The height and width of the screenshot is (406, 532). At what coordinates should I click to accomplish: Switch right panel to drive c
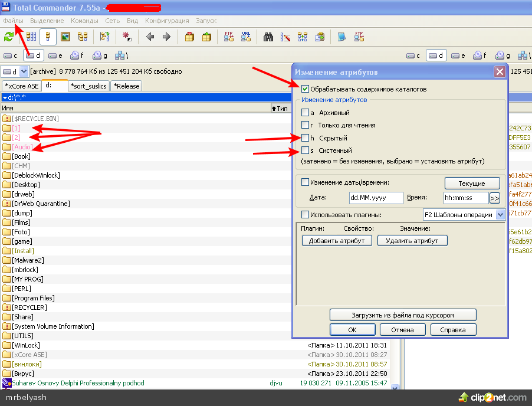(413, 55)
